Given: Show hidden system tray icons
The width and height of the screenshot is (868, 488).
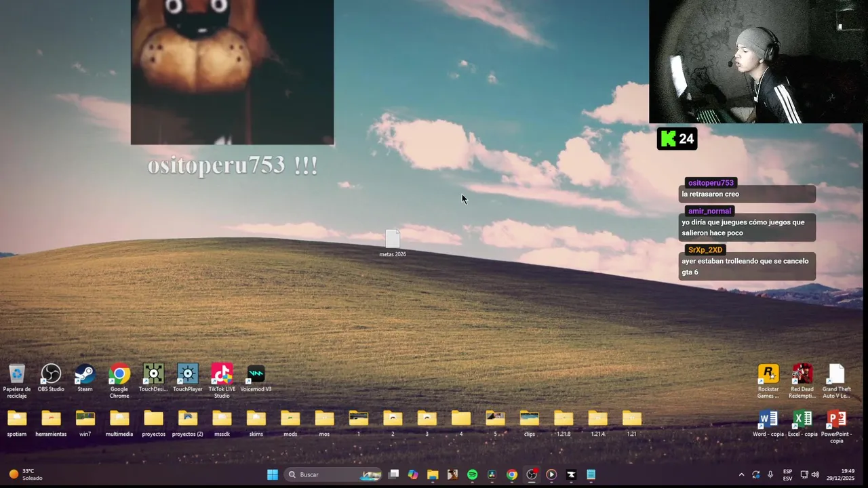Looking at the screenshot, I should pyautogui.click(x=741, y=474).
